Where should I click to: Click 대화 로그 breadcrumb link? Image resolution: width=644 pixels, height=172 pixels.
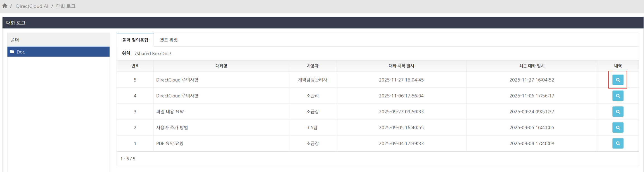(66, 6)
